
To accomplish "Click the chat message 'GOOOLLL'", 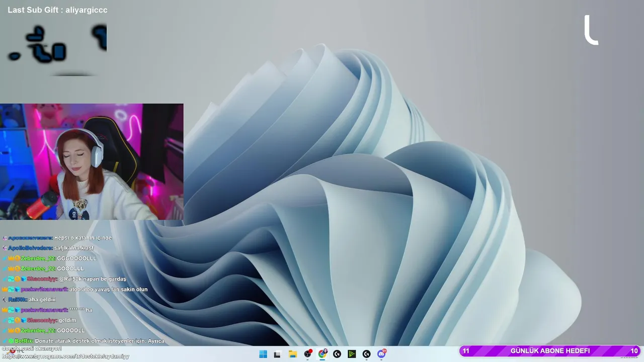I will (x=70, y=268).
